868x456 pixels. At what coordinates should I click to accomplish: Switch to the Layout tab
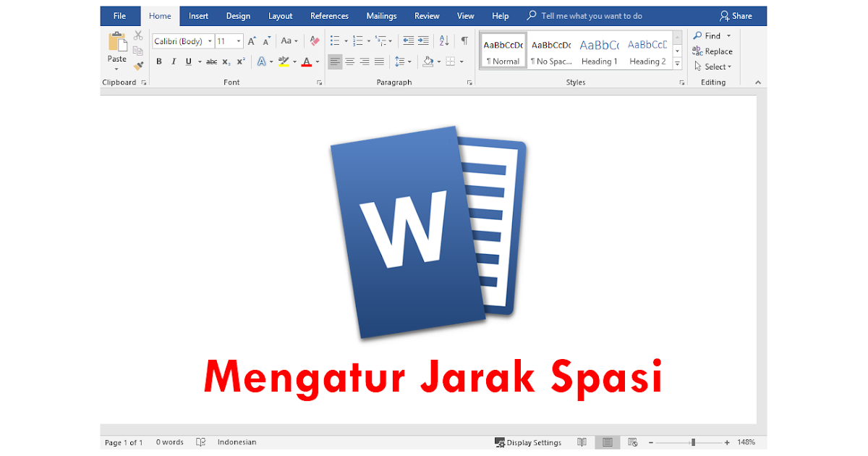[280, 16]
